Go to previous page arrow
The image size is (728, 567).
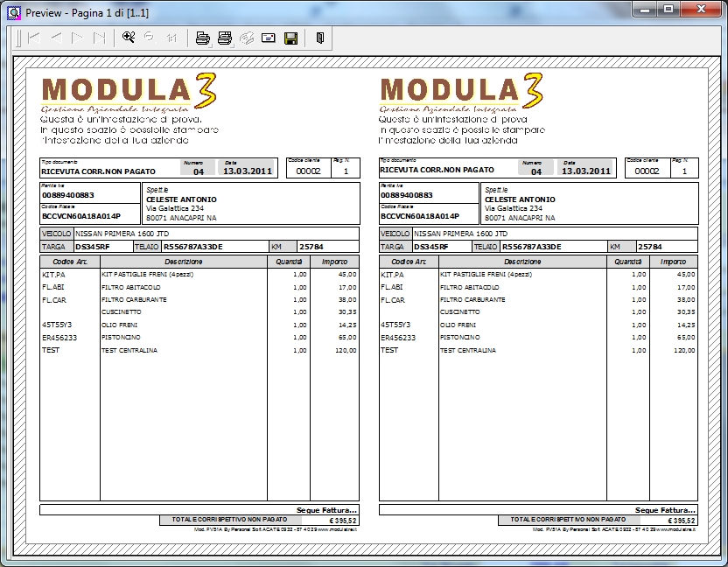[56, 38]
